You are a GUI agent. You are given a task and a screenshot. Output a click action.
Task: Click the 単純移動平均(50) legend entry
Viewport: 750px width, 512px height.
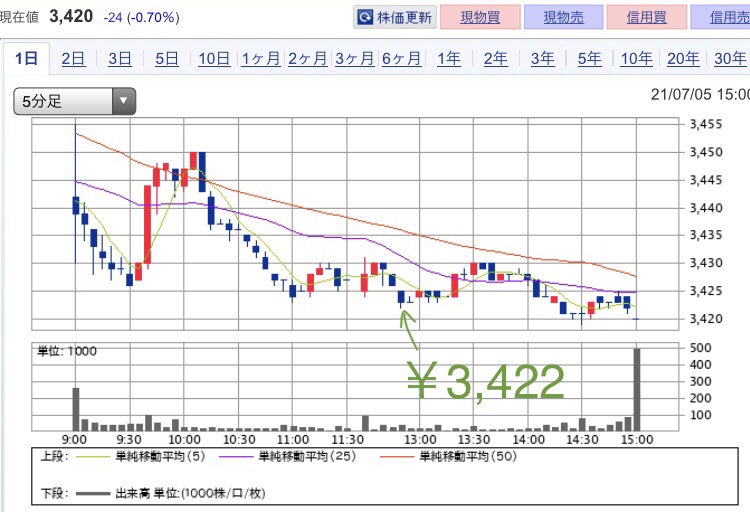click(449, 456)
